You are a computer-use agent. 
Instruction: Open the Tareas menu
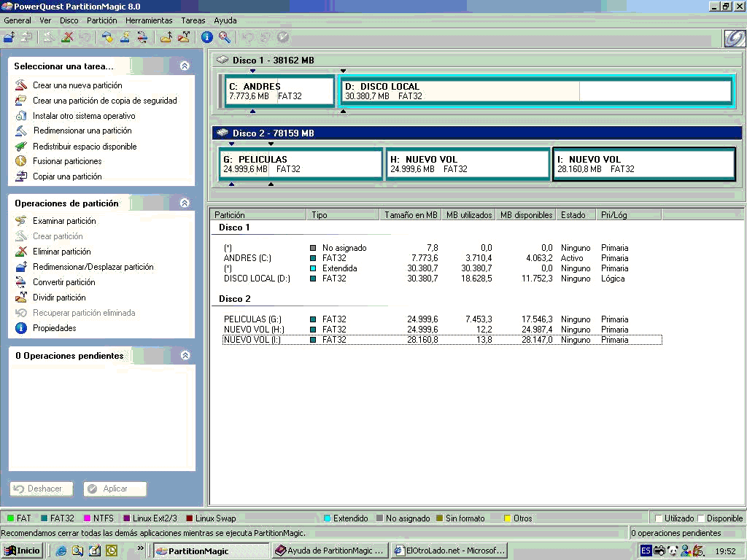[x=193, y=20]
